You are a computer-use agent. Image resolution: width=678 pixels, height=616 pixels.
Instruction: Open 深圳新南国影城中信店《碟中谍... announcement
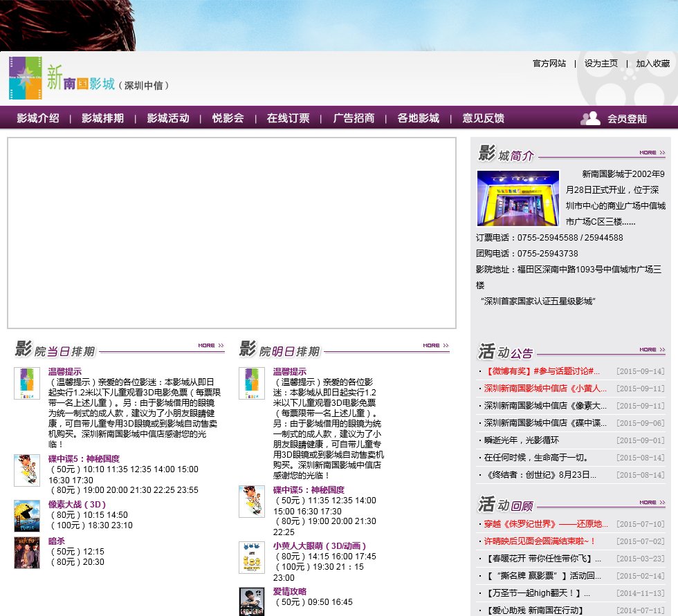click(545, 423)
